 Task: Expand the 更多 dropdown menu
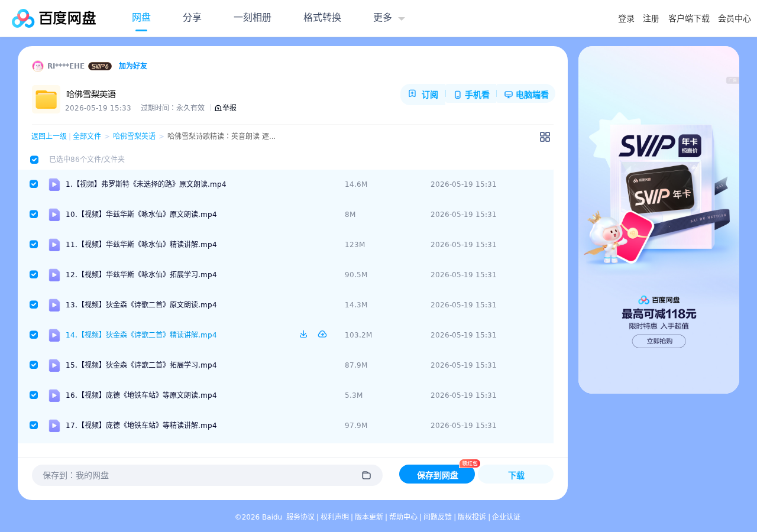pos(389,18)
